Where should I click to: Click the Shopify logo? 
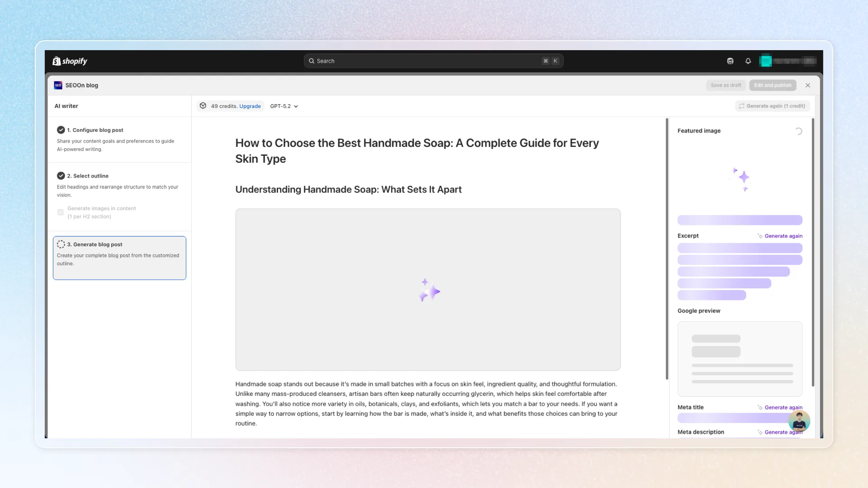70,61
